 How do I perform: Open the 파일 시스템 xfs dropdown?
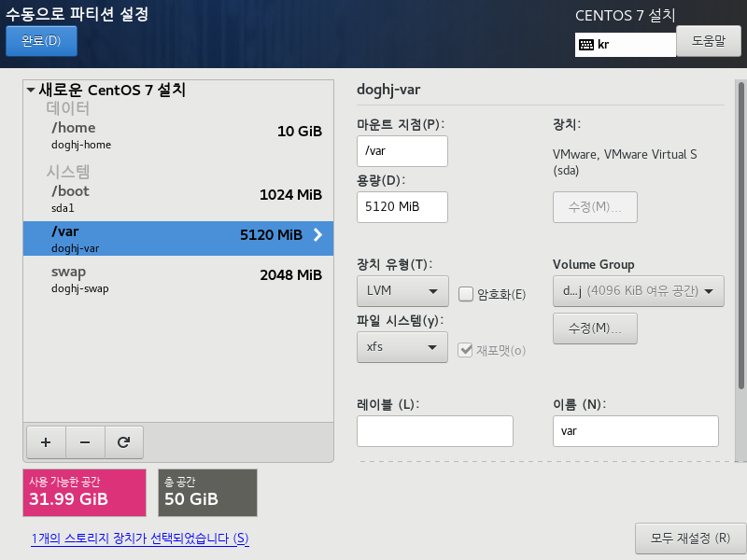point(402,347)
